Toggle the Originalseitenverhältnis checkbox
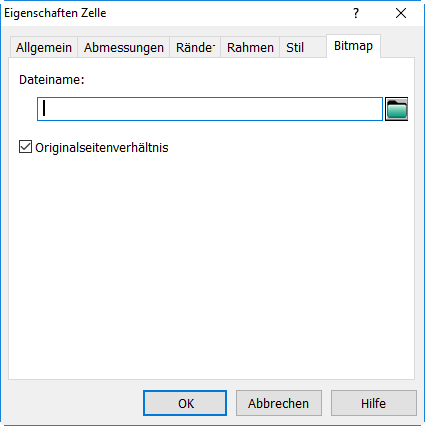The height and width of the screenshot is (426, 425). [x=25, y=147]
